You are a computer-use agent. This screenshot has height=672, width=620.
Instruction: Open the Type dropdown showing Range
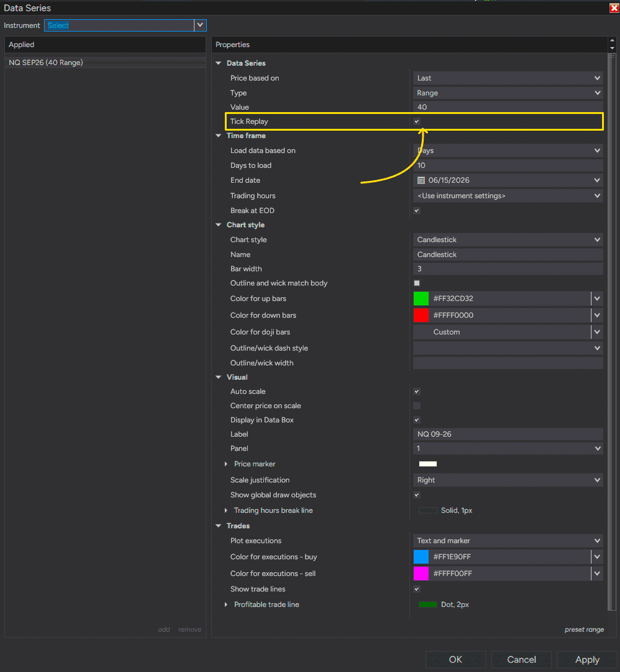[x=508, y=93]
